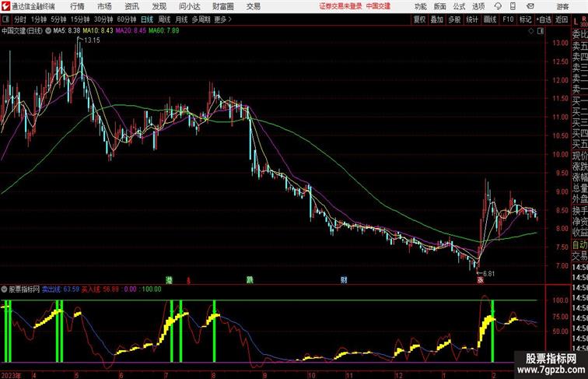Switch to the 1分钟 period tab
588x379 pixels.
click(39, 19)
